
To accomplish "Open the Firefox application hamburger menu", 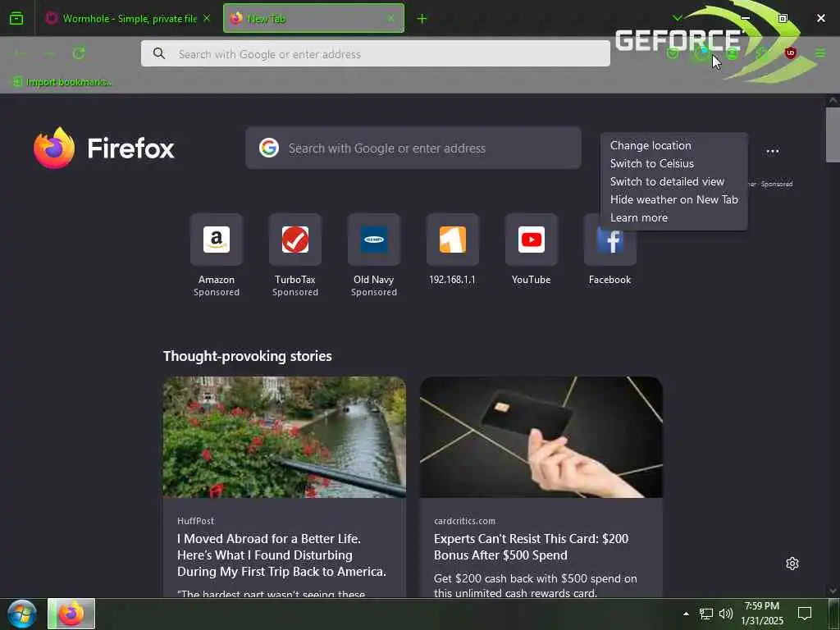I will (820, 53).
